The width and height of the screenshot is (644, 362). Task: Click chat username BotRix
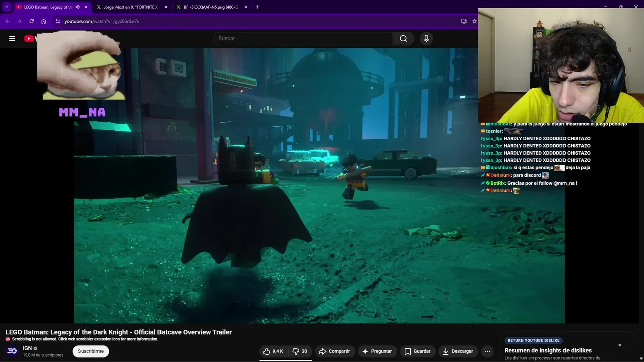click(498, 183)
